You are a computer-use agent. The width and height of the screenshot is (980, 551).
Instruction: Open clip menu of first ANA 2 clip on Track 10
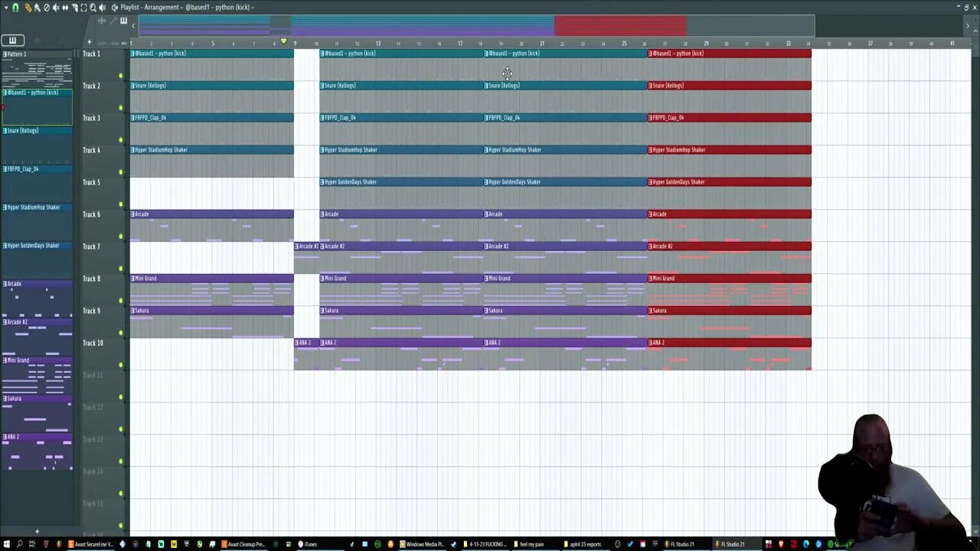(x=296, y=343)
